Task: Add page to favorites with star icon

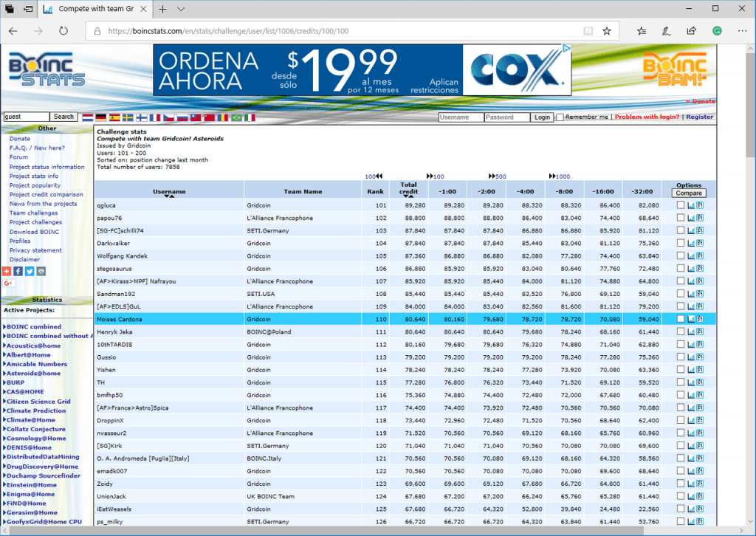Action: click(x=607, y=31)
